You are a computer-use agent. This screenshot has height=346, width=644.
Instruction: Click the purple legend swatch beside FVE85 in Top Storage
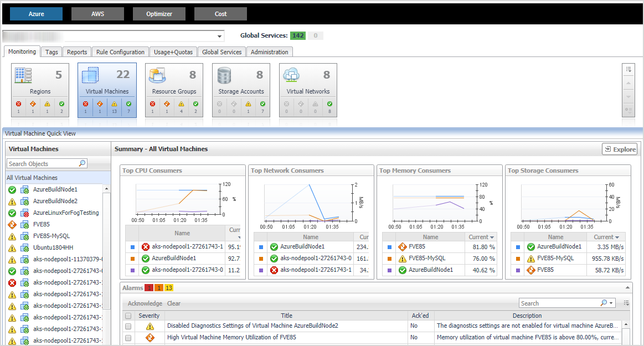tap(518, 270)
